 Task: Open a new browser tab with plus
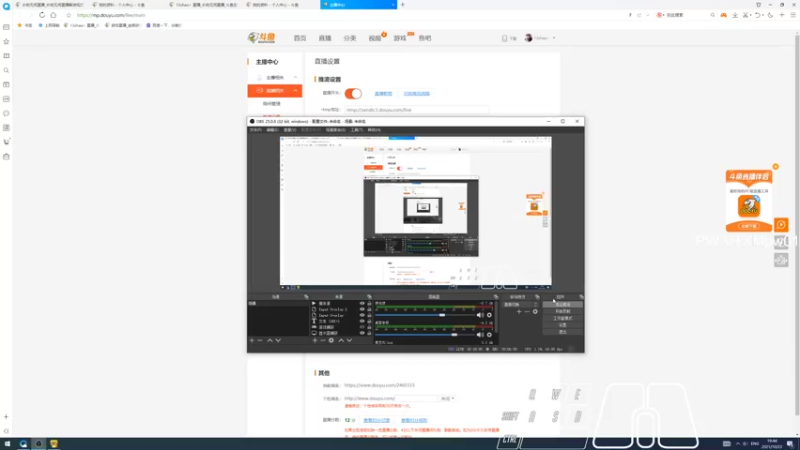tap(403, 5)
